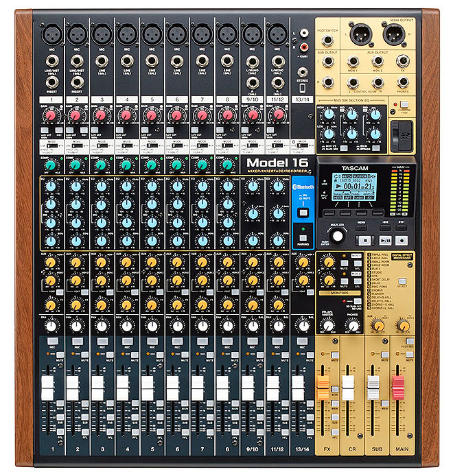This screenshot has width=453, height=476.
Task: Click the channel 11/12 fader cap
Action: tap(272, 388)
